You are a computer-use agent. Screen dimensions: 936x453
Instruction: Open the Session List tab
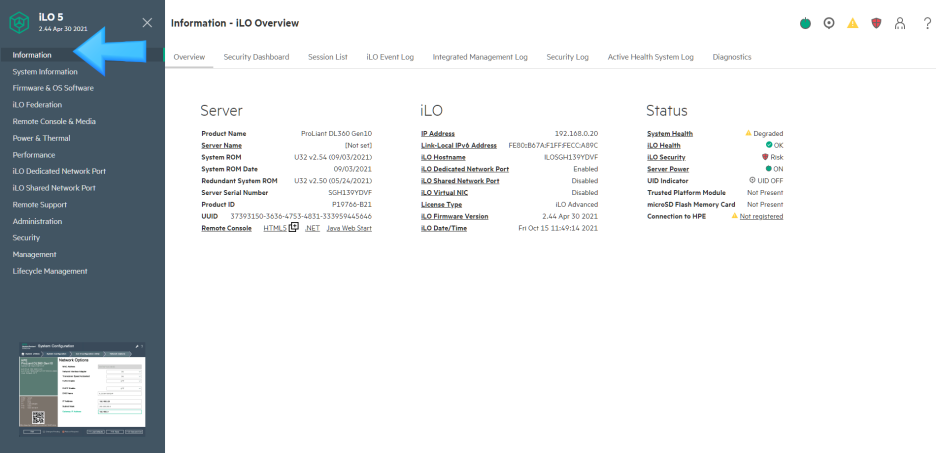(328, 57)
